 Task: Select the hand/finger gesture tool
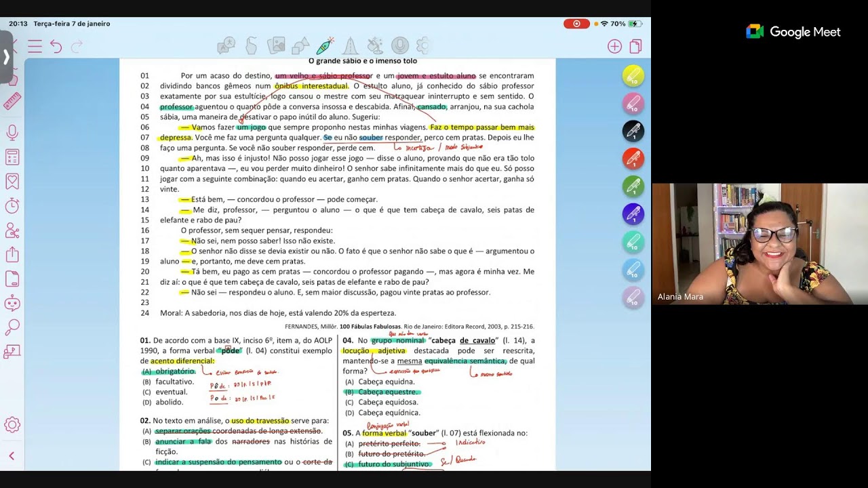pyautogui.click(x=251, y=45)
